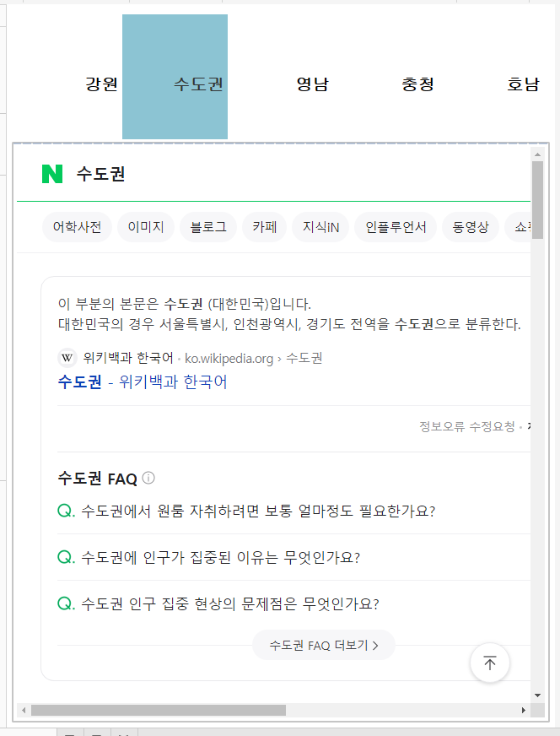The height and width of the screenshot is (736, 560).
Task: Open the 수도권 FAQ 더보기 button
Action: click(x=324, y=645)
